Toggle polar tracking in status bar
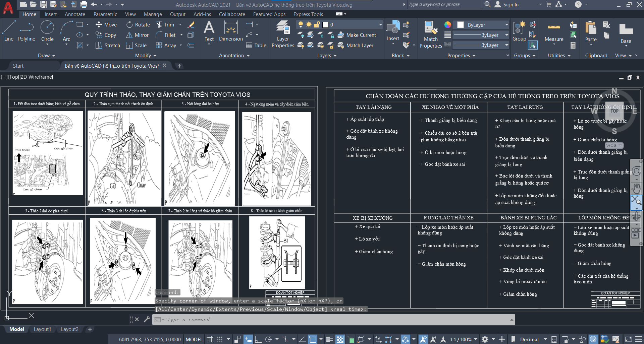The width and height of the screenshot is (644, 344). [x=268, y=339]
